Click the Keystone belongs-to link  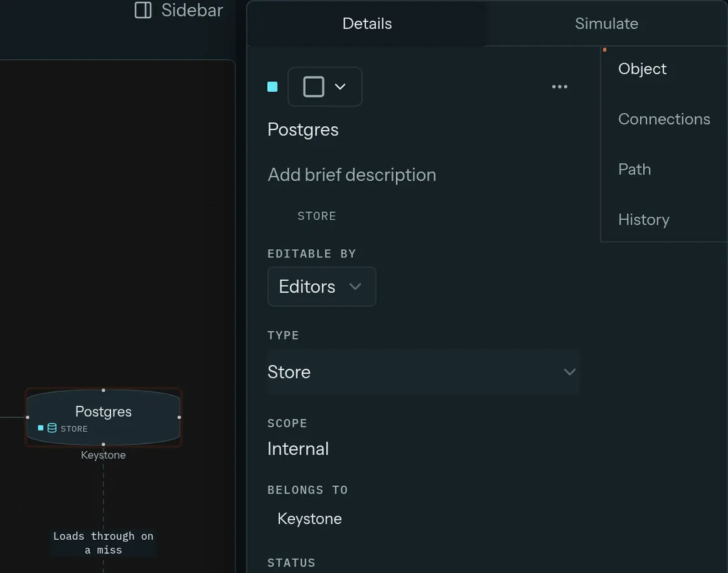[x=309, y=518]
